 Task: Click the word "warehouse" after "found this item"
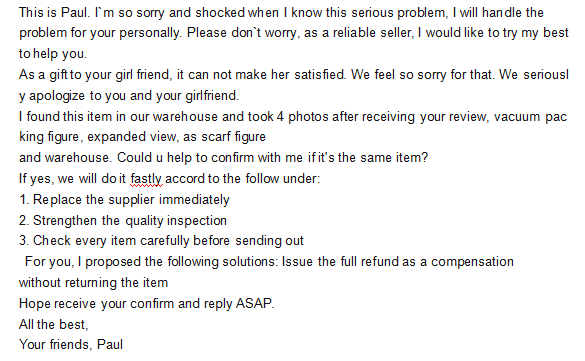tap(185, 117)
